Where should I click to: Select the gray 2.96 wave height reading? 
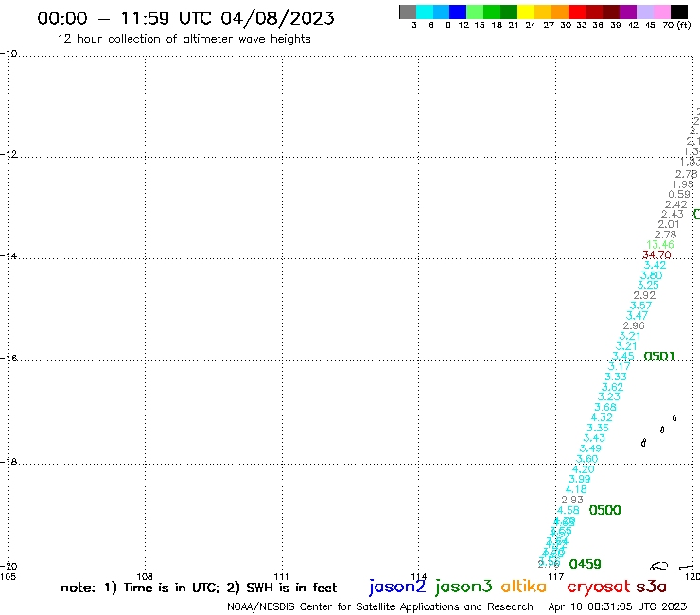(x=634, y=325)
